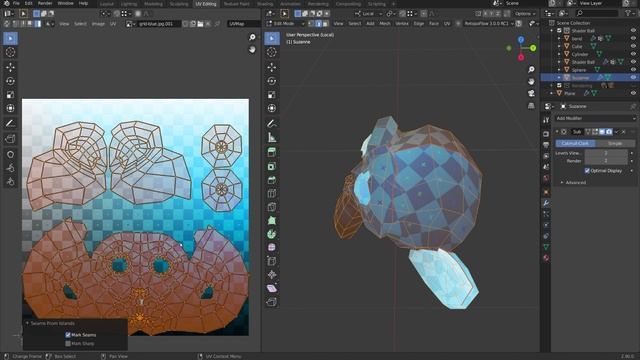The width and height of the screenshot is (640, 360).
Task: Open the Mesh menu in 3D viewport
Action: pyautogui.click(x=385, y=24)
